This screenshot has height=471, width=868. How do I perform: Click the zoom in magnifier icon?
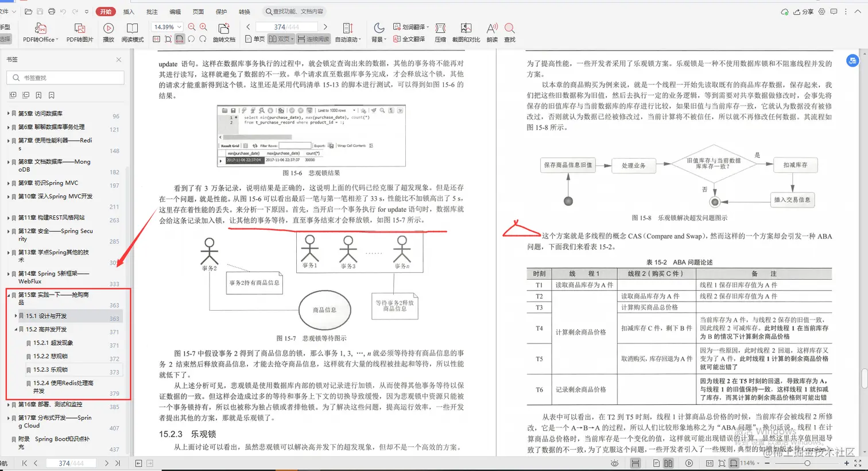click(203, 27)
